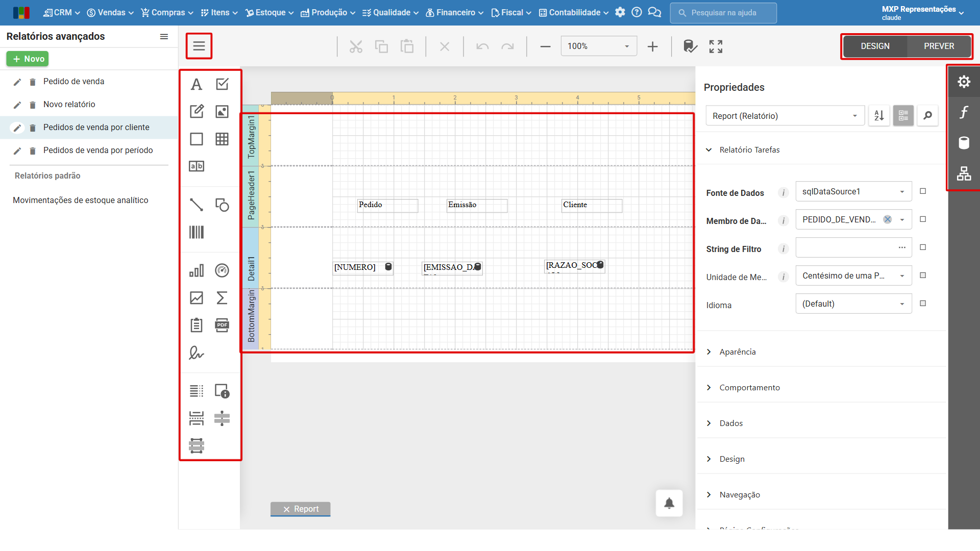The image size is (980, 551).
Task: Open the designer hamburger menu
Action: (x=199, y=46)
